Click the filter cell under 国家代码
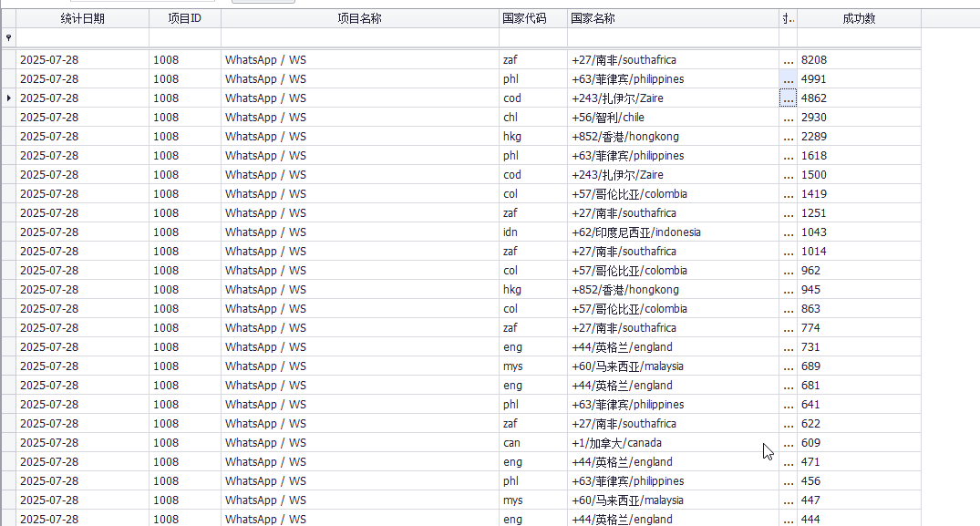The width and height of the screenshot is (980, 526). point(533,37)
